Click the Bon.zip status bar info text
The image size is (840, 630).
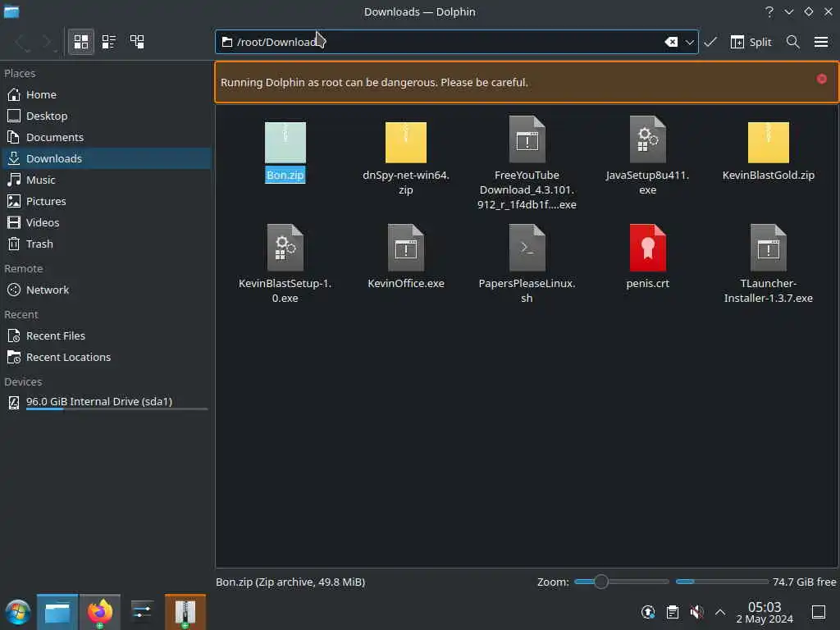(x=290, y=582)
